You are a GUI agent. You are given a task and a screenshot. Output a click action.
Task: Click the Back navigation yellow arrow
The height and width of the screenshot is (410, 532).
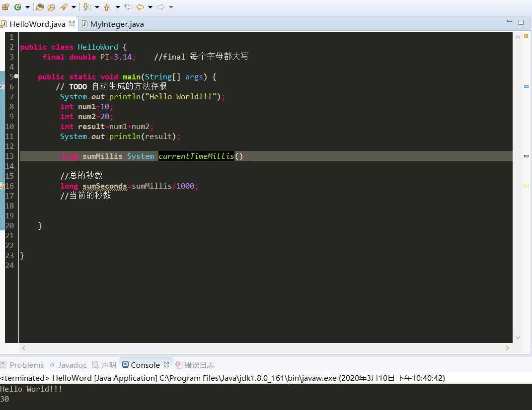pos(140,7)
